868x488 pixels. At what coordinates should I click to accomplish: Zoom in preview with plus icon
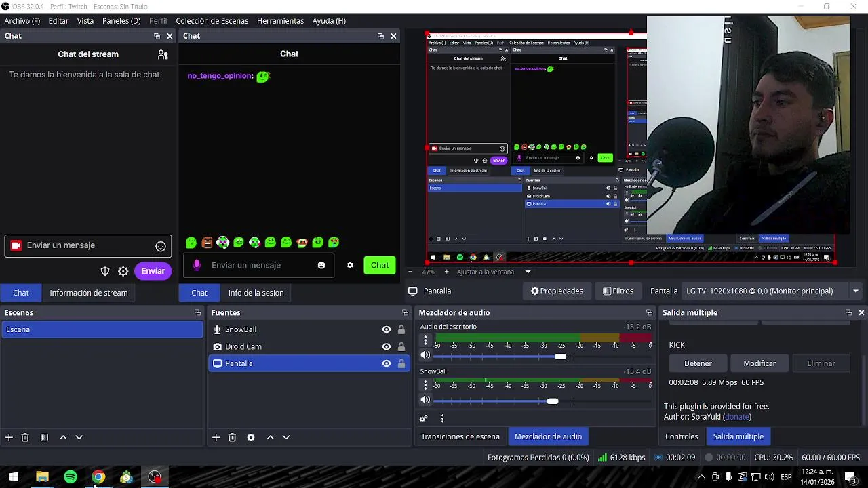[446, 272]
